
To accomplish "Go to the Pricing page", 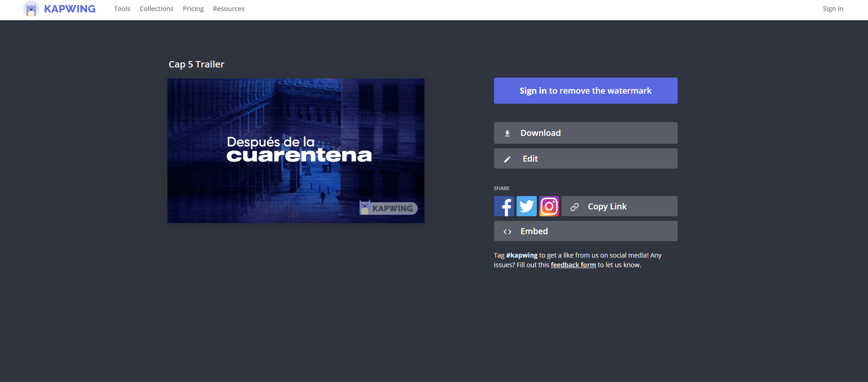I will (193, 9).
